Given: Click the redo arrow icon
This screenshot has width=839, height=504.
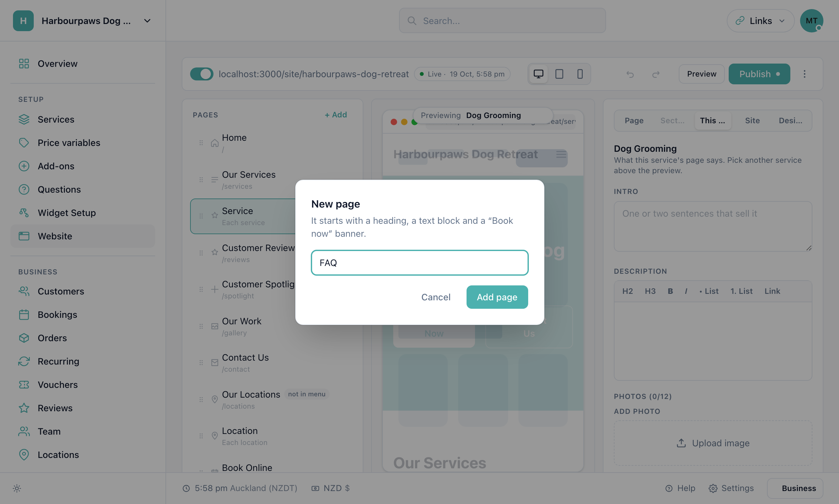Looking at the screenshot, I should (656, 74).
